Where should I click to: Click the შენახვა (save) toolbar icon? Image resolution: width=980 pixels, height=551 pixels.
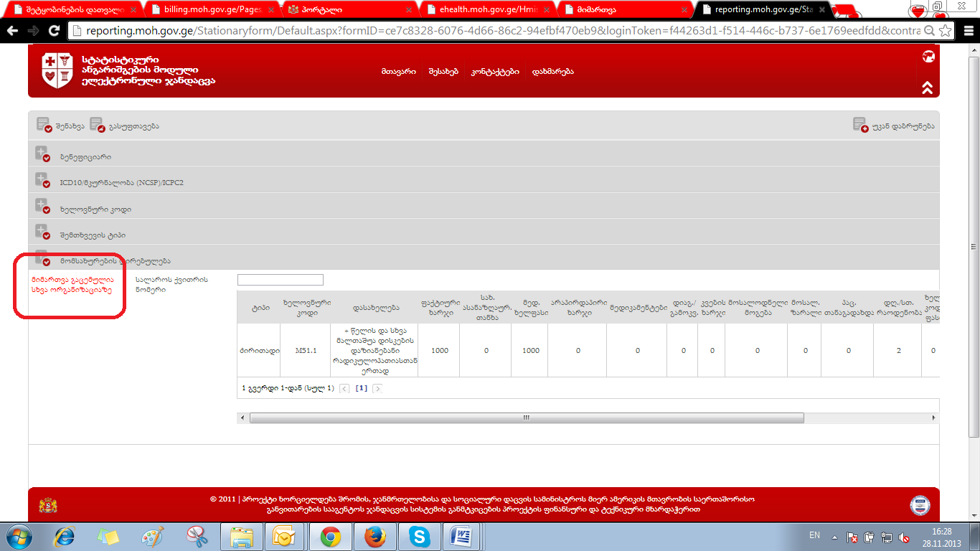pyautogui.click(x=44, y=126)
